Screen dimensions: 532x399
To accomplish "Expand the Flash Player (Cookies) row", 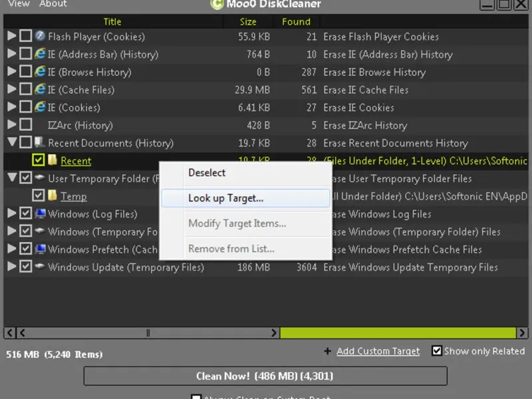I will pyautogui.click(x=12, y=36).
